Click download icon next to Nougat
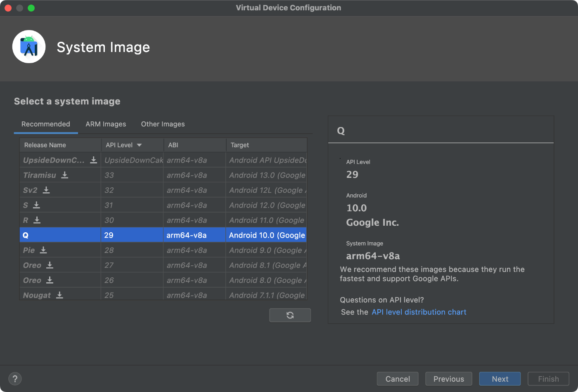 coord(59,295)
